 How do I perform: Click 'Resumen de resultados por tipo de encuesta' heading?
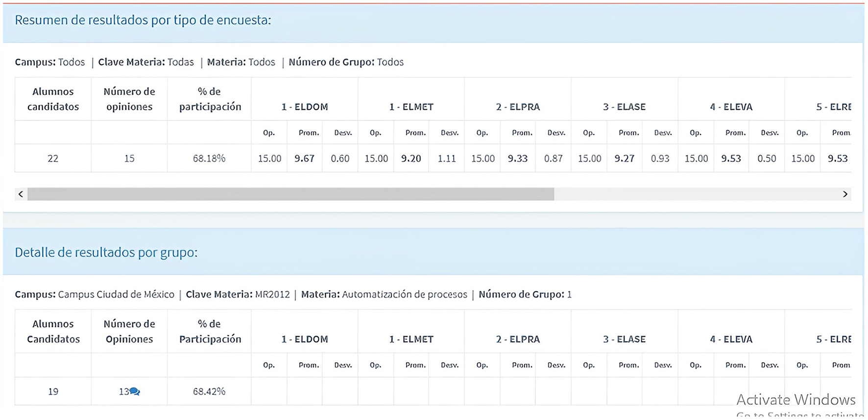click(x=143, y=20)
